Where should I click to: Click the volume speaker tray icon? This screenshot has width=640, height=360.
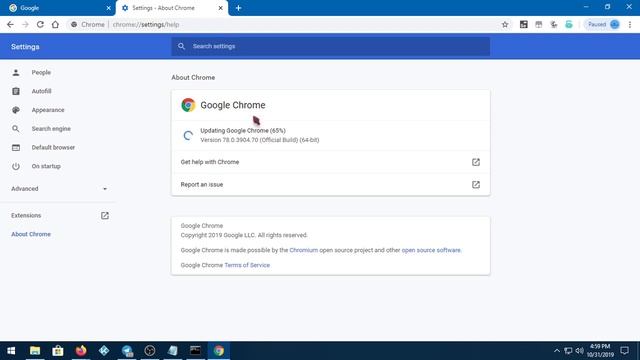580,351
